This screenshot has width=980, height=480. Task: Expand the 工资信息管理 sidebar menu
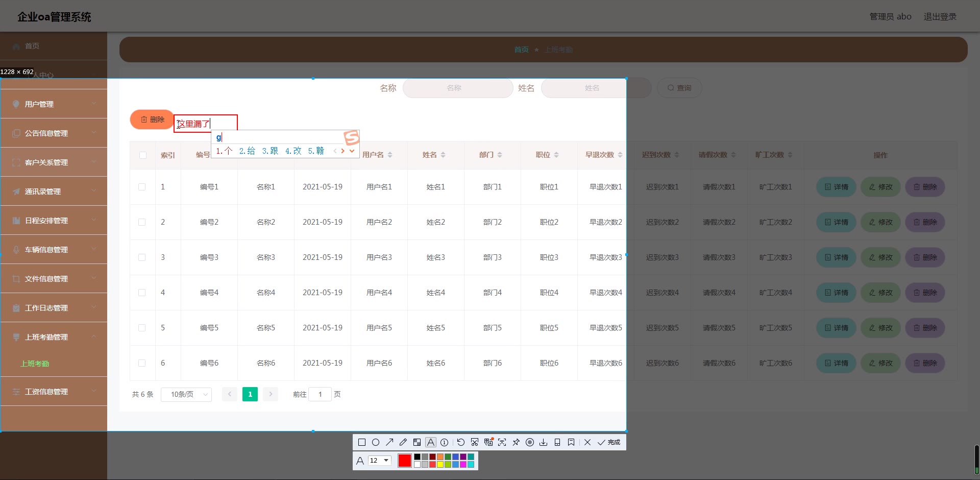(54, 392)
